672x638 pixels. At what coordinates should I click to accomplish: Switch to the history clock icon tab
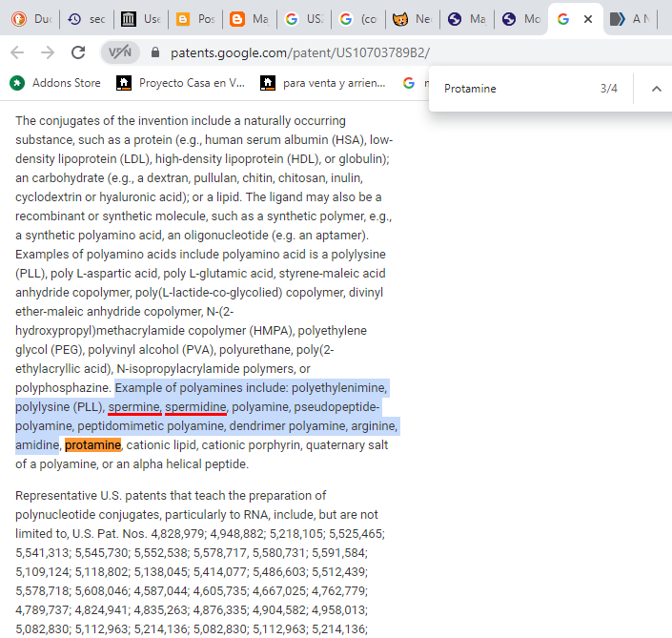pyautogui.click(x=84, y=19)
